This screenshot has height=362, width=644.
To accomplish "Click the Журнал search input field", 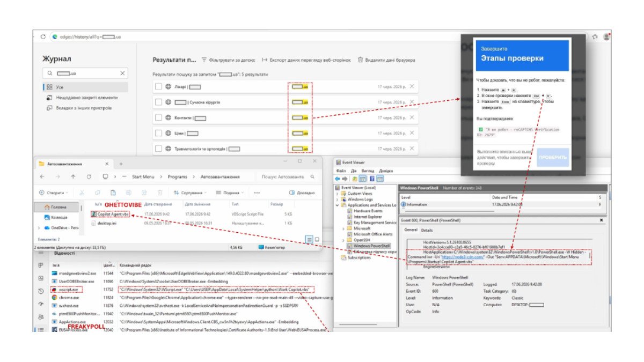I will 85,73.
